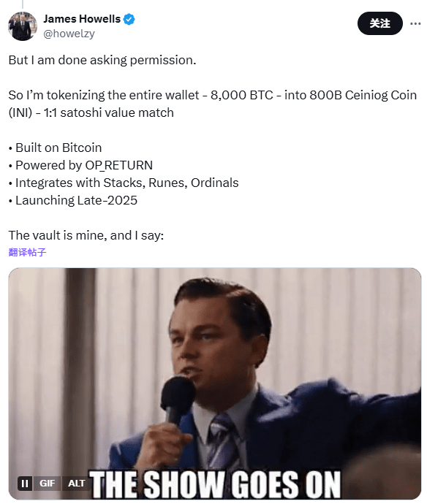This screenshot has height=504, width=427.
Task: Click the Built on Bitcoin bullet
Action: [55, 148]
